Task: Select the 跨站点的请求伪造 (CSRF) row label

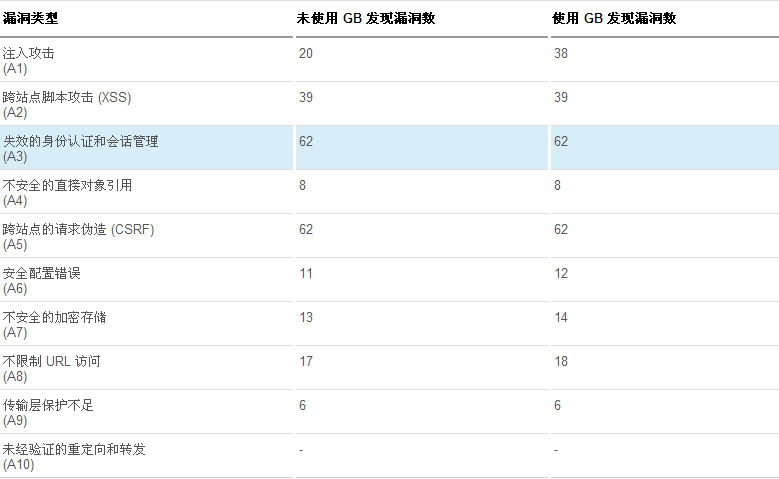Action: (78, 229)
